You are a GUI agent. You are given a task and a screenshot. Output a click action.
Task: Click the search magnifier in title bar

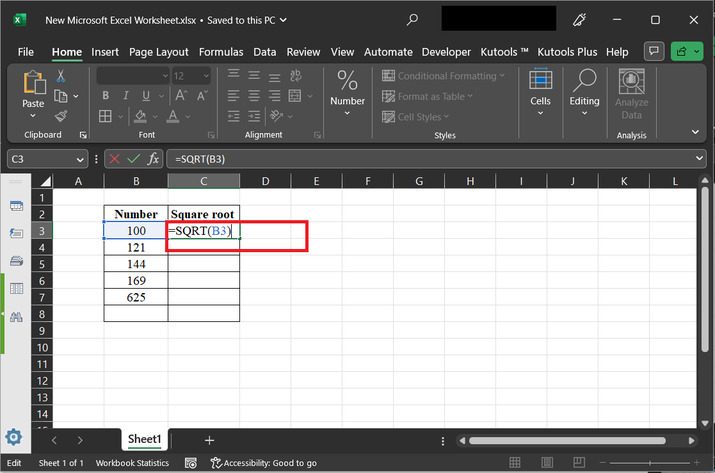[413, 20]
